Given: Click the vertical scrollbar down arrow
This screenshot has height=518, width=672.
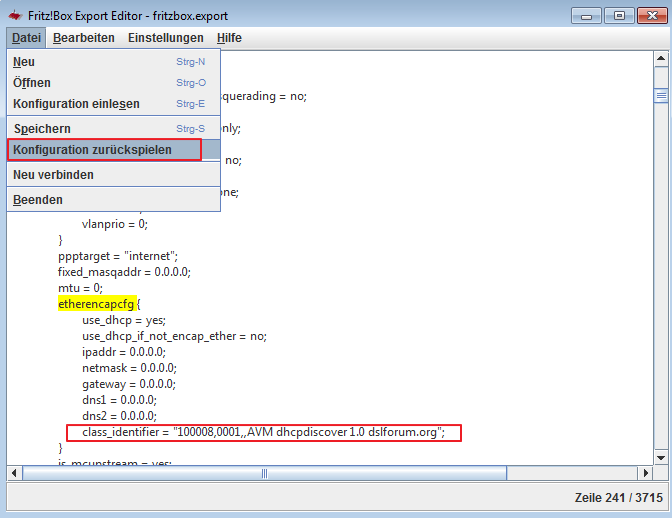Looking at the screenshot, I should click(660, 457).
